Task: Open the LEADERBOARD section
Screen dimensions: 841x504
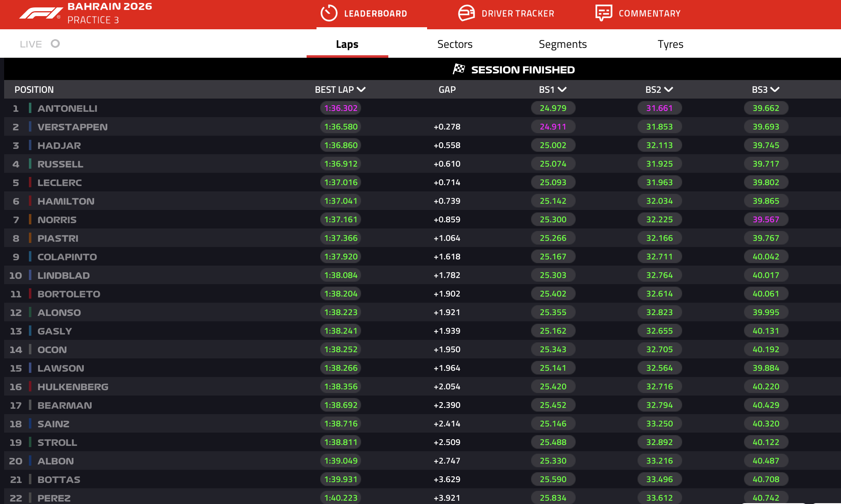Action: (x=372, y=14)
